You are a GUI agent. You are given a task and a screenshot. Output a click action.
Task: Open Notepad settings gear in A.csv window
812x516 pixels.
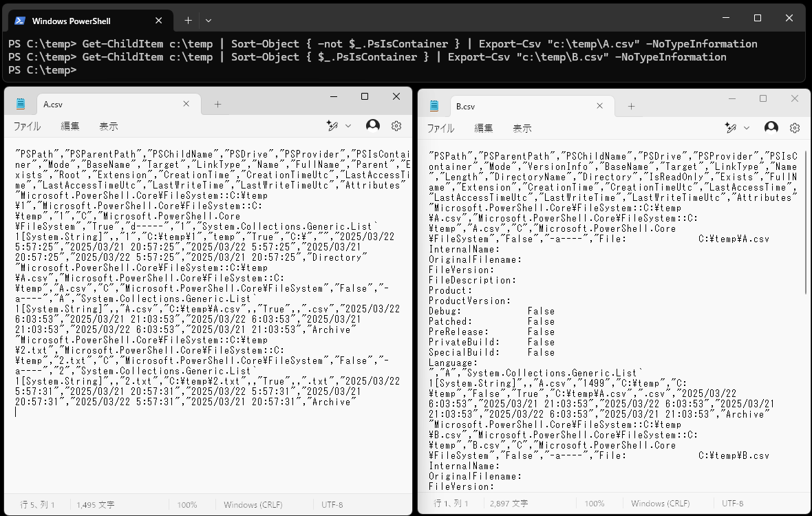click(396, 126)
